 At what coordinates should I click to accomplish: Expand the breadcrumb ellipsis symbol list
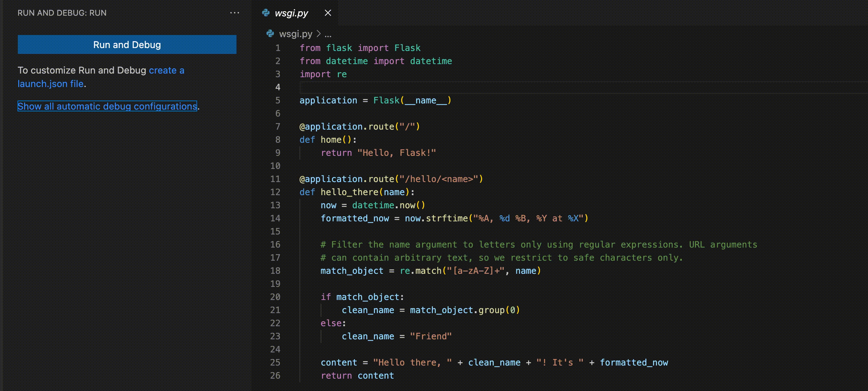pyautogui.click(x=328, y=34)
